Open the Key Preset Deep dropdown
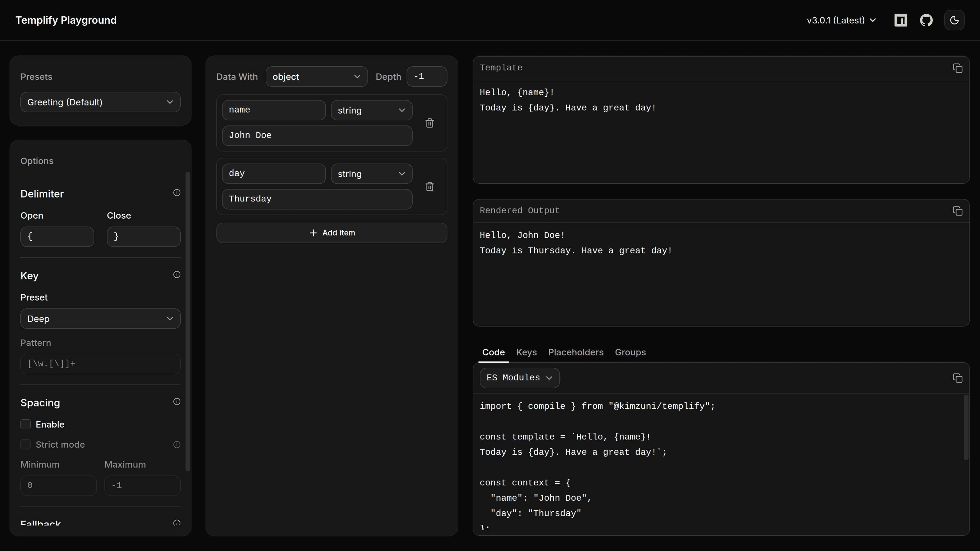Screen dimensions: 980x551 coord(101,319)
